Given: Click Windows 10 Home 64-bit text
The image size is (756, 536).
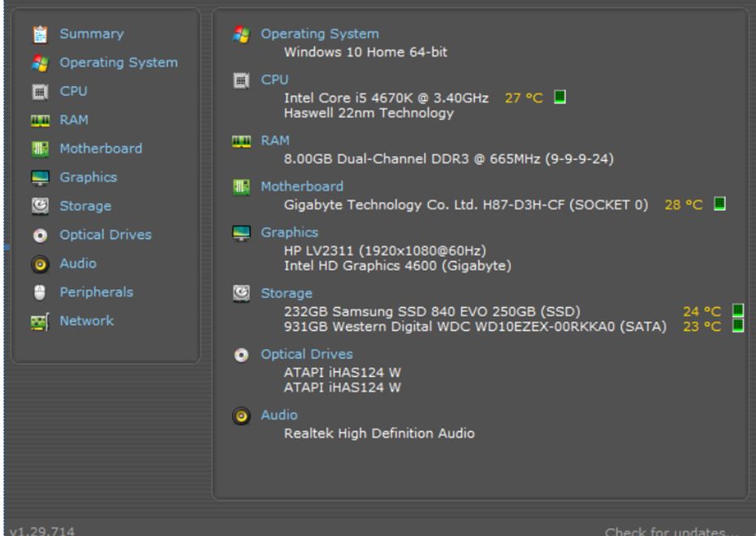Looking at the screenshot, I should pyautogui.click(x=365, y=53).
